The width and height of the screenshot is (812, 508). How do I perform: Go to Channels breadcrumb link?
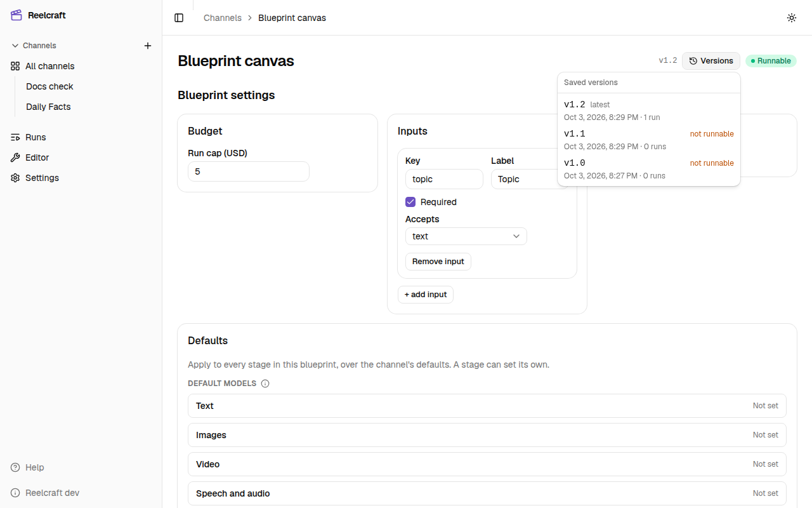tap(223, 18)
